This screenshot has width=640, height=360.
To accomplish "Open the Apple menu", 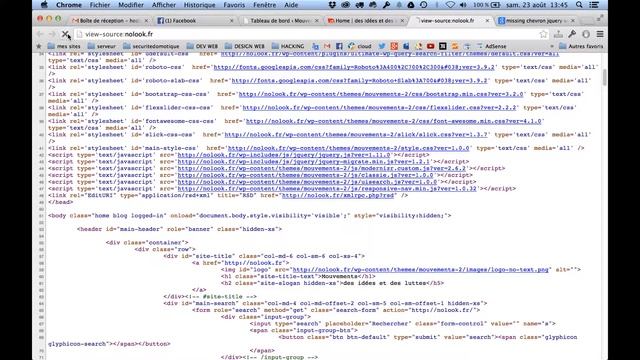I will pos(44,5).
